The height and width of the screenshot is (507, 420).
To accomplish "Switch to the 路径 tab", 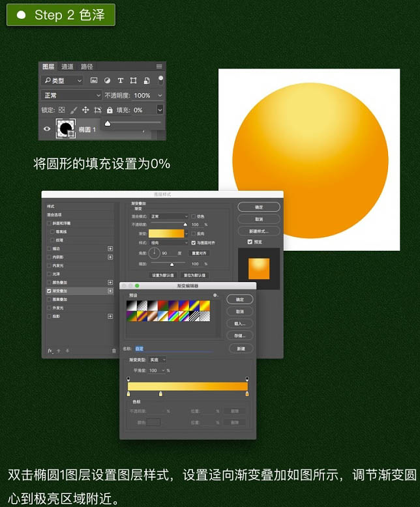I will tap(87, 66).
